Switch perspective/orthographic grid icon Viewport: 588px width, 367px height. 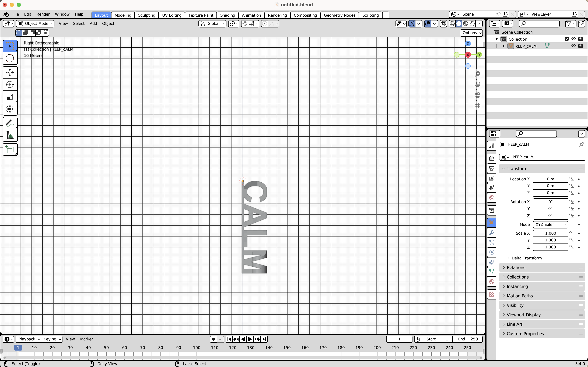pyautogui.click(x=478, y=106)
